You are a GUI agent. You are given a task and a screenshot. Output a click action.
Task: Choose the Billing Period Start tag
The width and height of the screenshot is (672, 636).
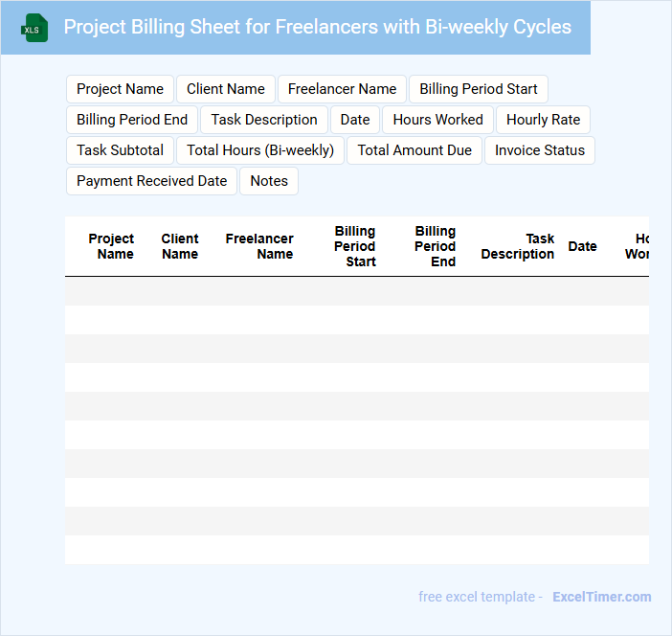479,89
